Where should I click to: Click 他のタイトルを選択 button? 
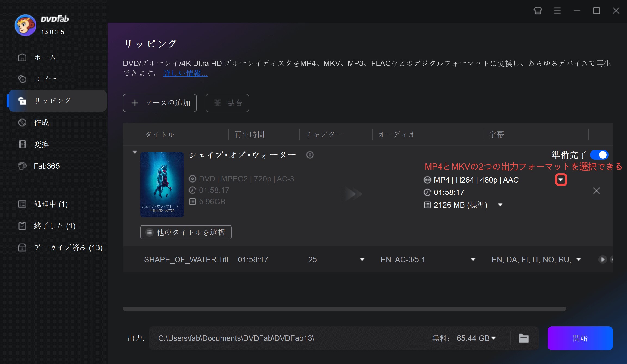coord(186,232)
